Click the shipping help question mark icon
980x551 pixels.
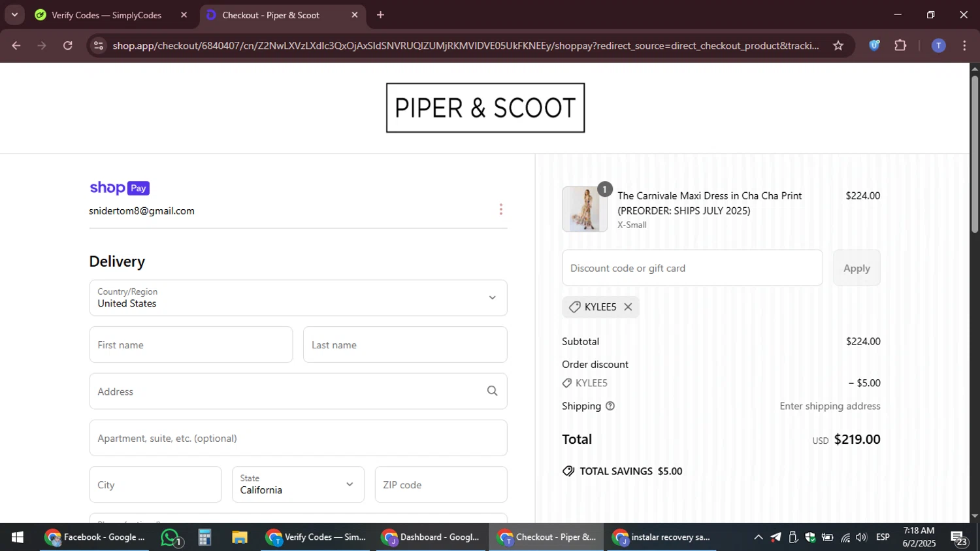[x=610, y=406]
